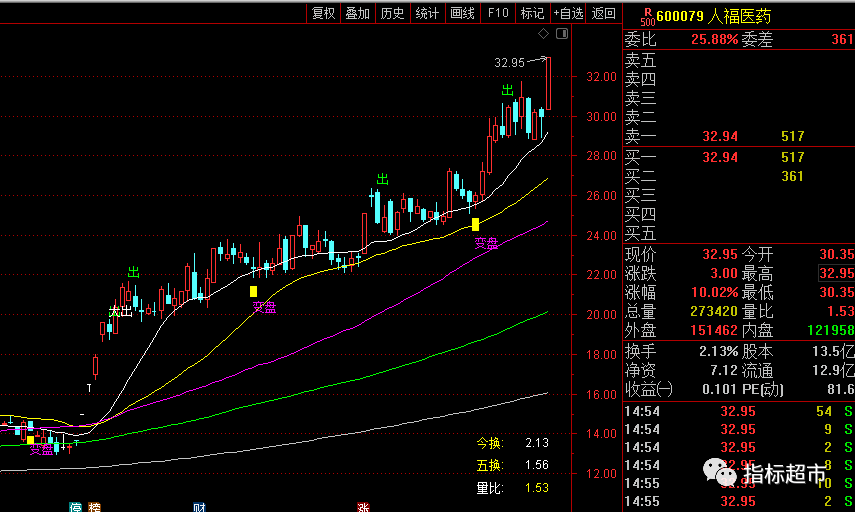Click the diamond icon above chart
The height and width of the screenshot is (512, 855).
tap(543, 34)
